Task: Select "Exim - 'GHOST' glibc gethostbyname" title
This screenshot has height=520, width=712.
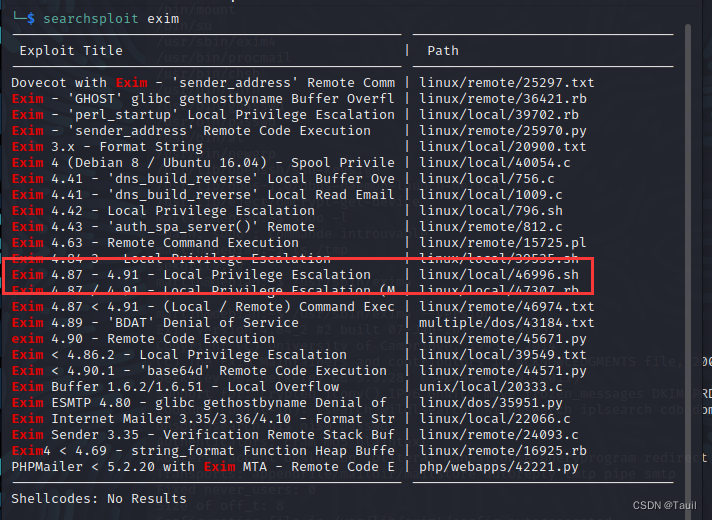Action: tap(203, 99)
